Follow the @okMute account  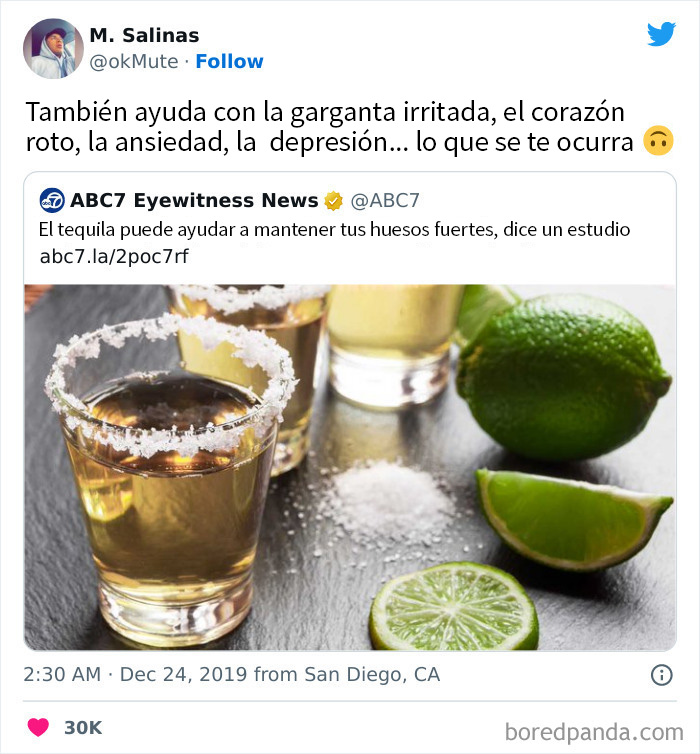click(229, 62)
